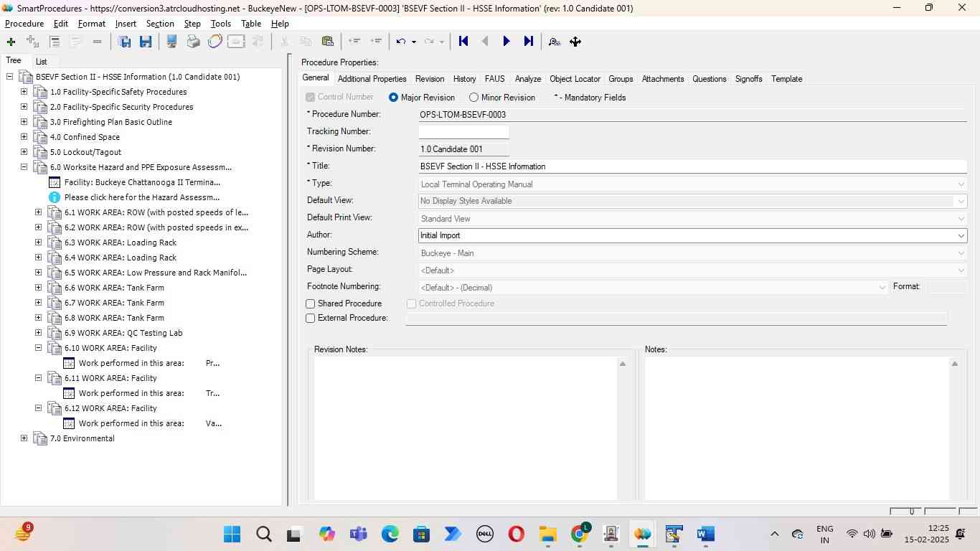Click in the Title text field
The image size is (980, 551).
(693, 166)
